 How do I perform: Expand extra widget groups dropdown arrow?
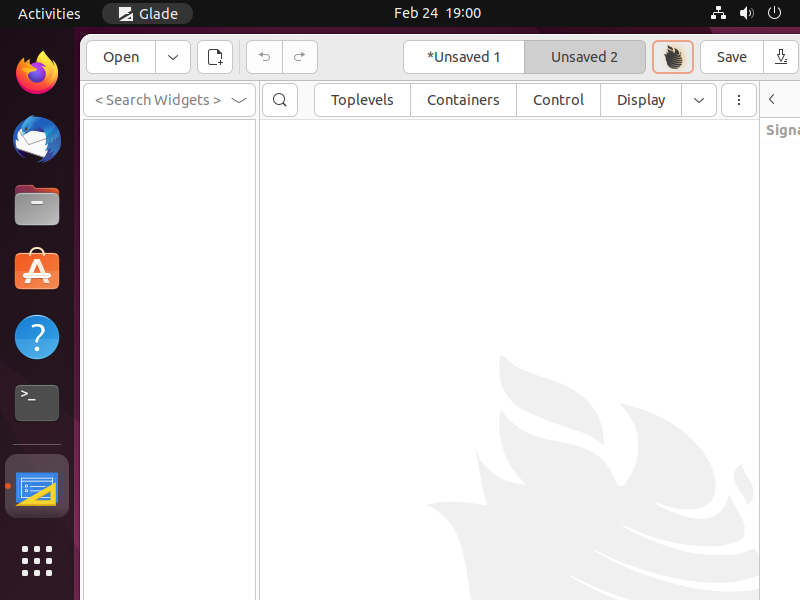(x=699, y=100)
